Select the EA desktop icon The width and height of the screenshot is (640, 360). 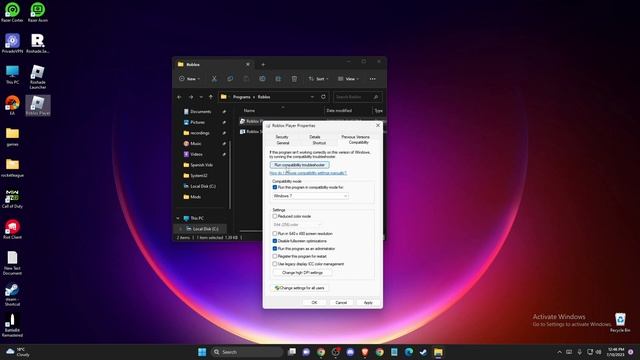12,105
